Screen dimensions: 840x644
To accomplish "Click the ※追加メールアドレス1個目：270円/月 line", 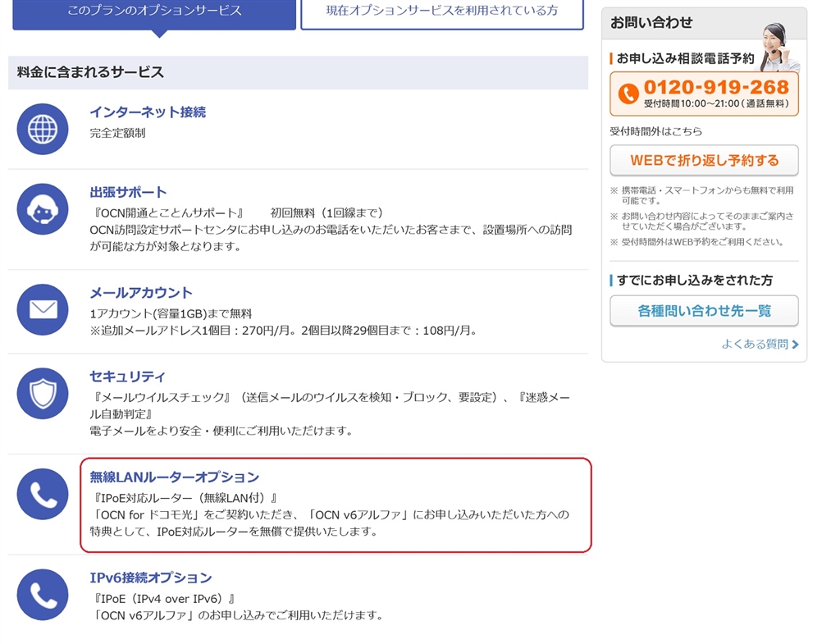I will tap(284, 331).
